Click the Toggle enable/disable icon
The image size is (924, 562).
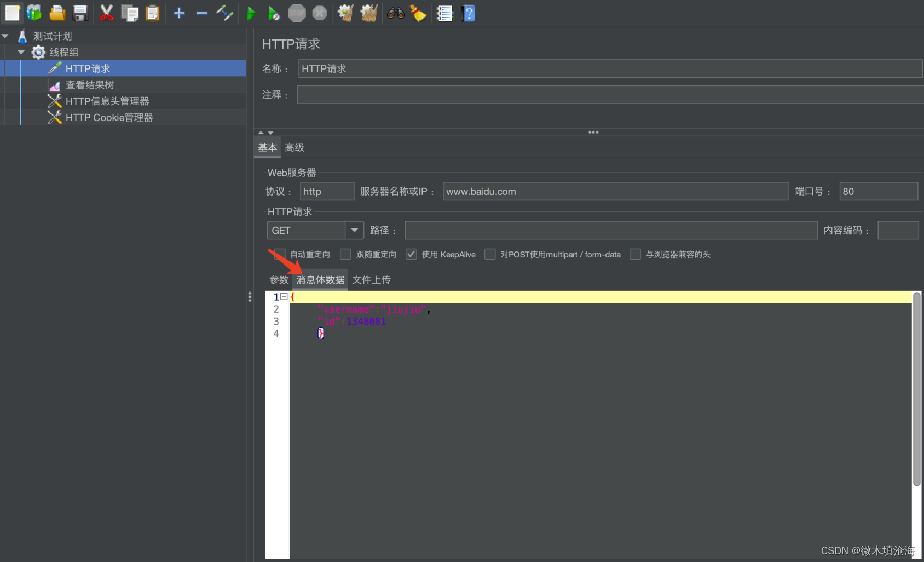click(224, 13)
